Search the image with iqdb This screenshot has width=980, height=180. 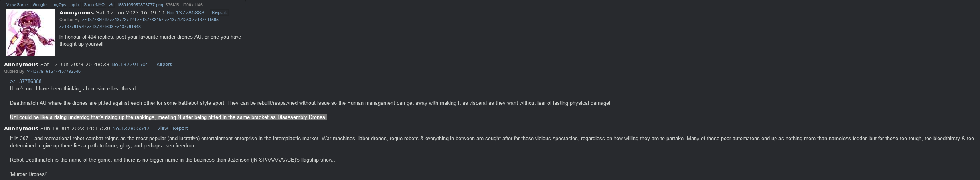[75, 5]
